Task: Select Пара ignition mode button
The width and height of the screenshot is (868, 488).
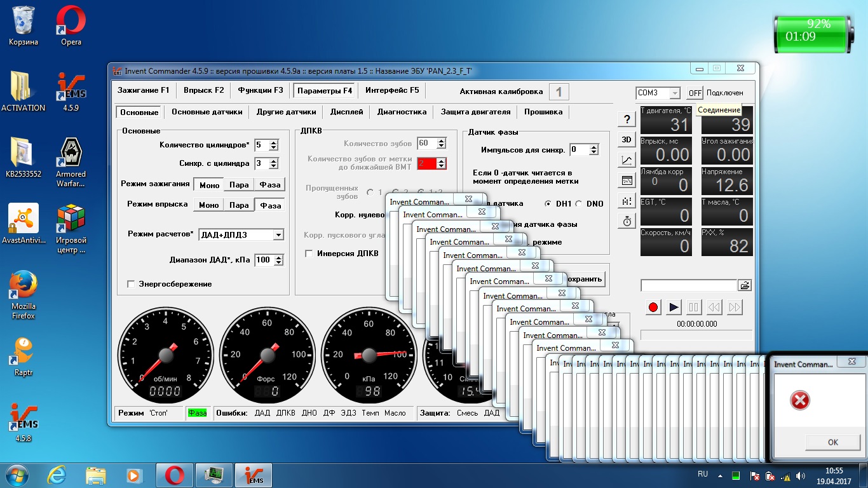Action: coord(239,185)
